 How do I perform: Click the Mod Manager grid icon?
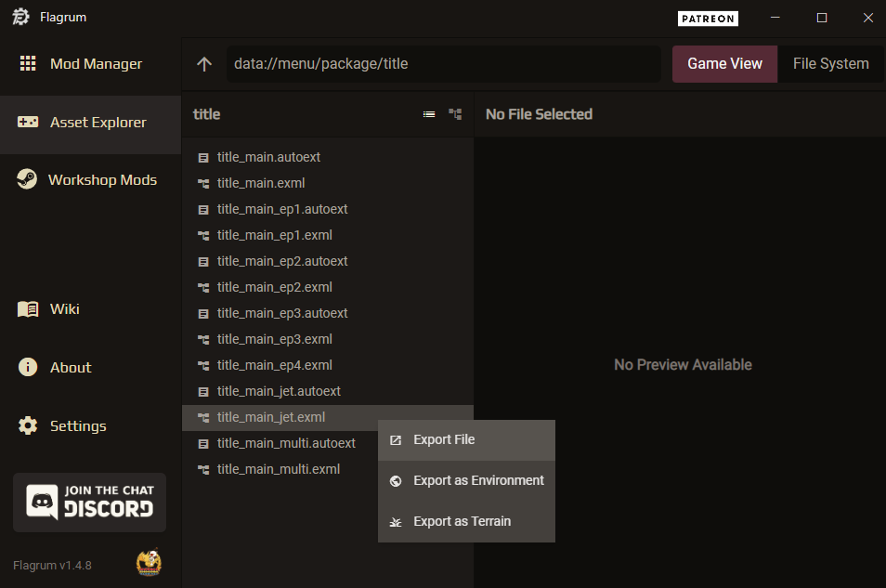pyautogui.click(x=28, y=63)
